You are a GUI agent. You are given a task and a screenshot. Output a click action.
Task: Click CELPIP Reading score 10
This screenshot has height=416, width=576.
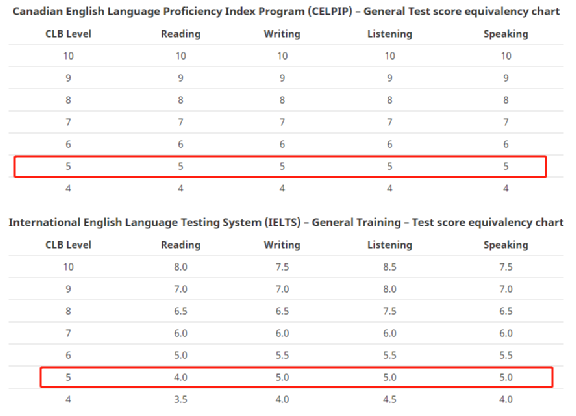click(181, 56)
